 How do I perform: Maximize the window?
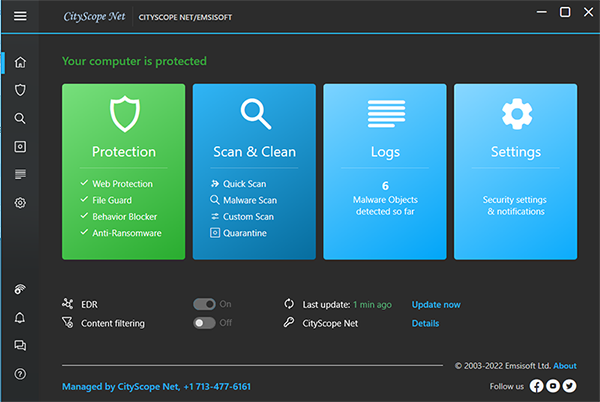click(565, 12)
